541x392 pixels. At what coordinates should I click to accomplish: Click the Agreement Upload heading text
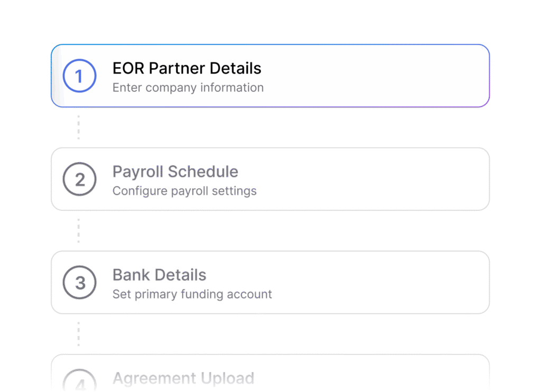click(x=183, y=378)
